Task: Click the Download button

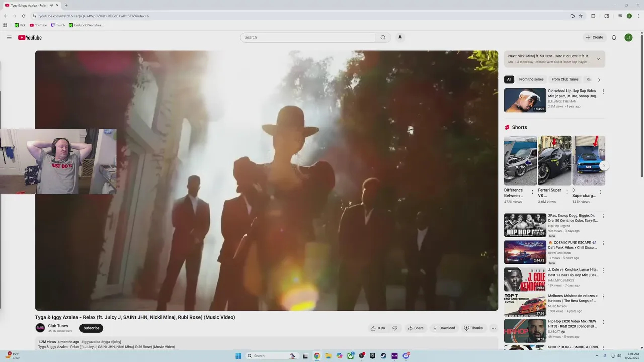Action: click(x=444, y=328)
